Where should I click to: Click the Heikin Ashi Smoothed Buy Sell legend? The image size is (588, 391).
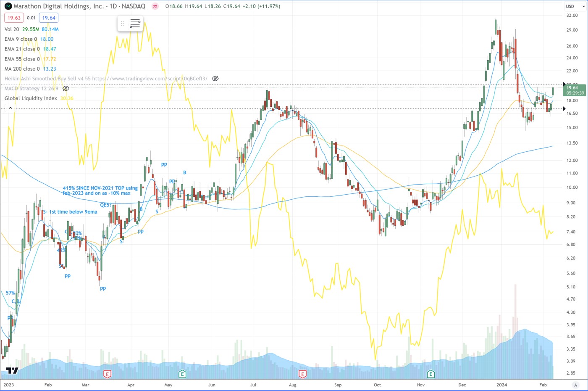[106, 79]
